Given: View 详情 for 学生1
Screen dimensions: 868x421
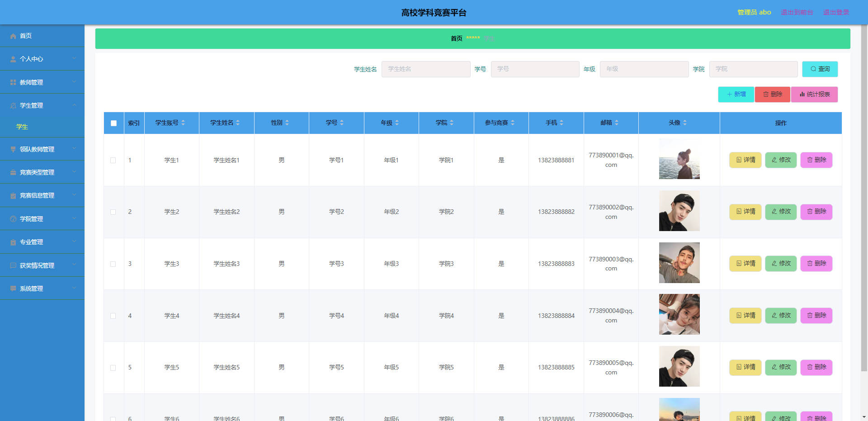Looking at the screenshot, I should point(745,160).
